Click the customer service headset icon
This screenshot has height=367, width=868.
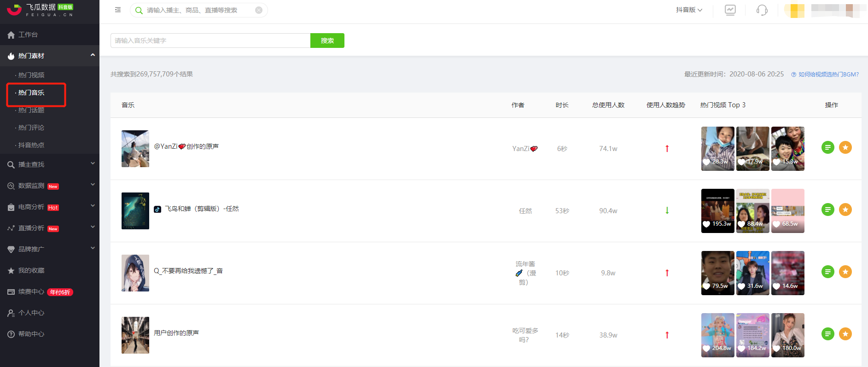(762, 10)
